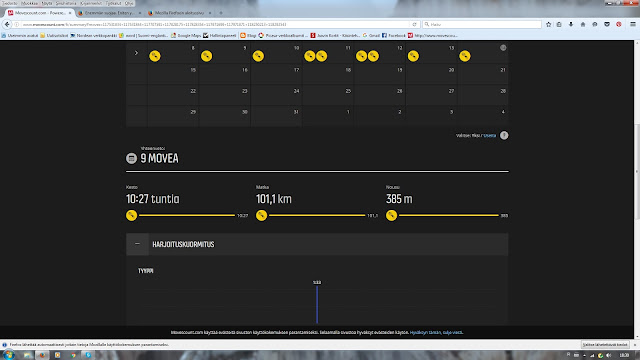Screen dimensions: 640x360
Task: Click the first activity icon on day 12
Action: (361, 56)
